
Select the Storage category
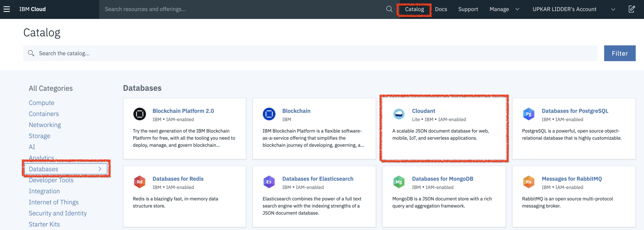(x=39, y=136)
